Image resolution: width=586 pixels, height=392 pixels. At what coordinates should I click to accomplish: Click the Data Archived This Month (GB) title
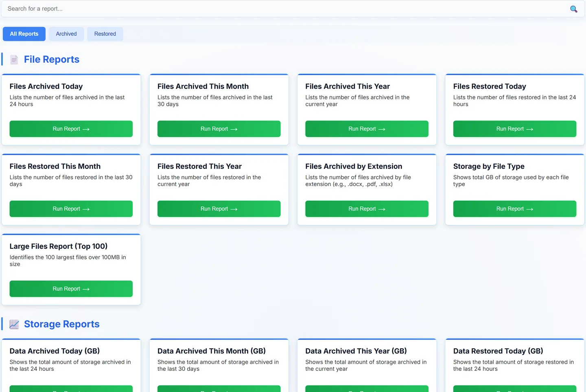tap(212, 351)
